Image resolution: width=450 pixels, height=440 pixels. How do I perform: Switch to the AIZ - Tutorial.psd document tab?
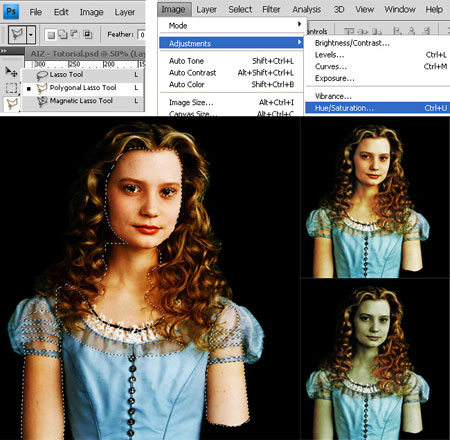pyautogui.click(x=85, y=53)
